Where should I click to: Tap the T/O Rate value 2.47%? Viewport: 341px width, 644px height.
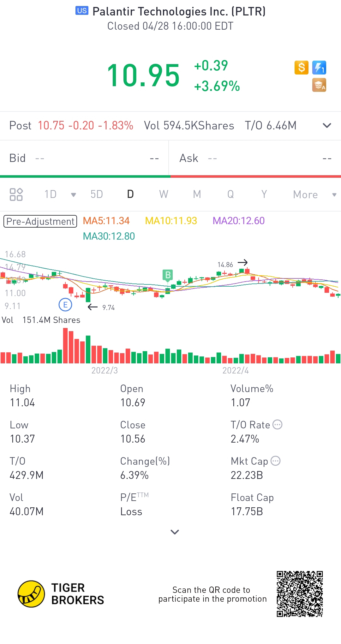click(245, 439)
